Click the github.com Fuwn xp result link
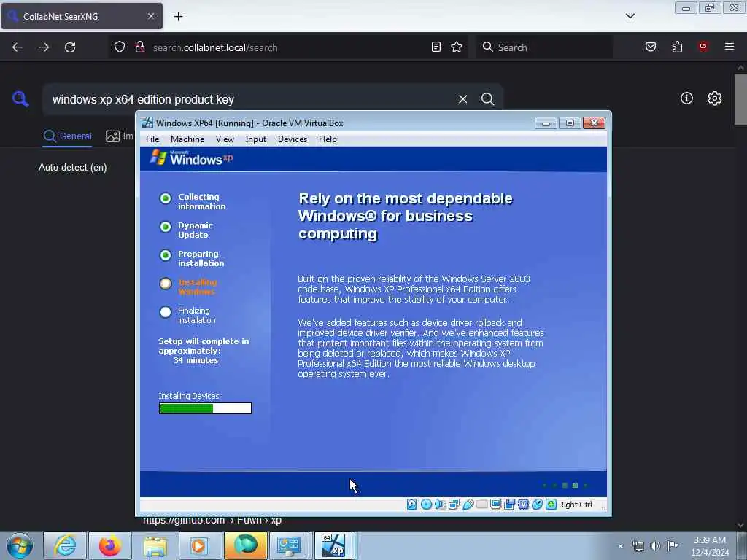 [x=212, y=521]
